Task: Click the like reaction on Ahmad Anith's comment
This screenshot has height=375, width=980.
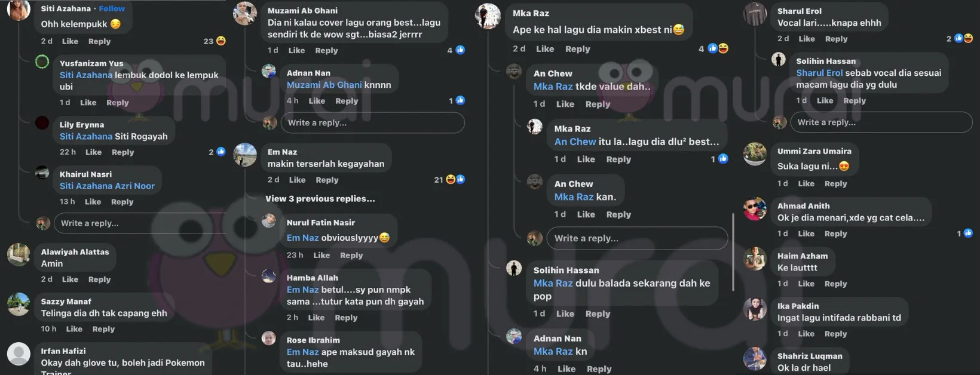Action: pyautogui.click(x=968, y=233)
